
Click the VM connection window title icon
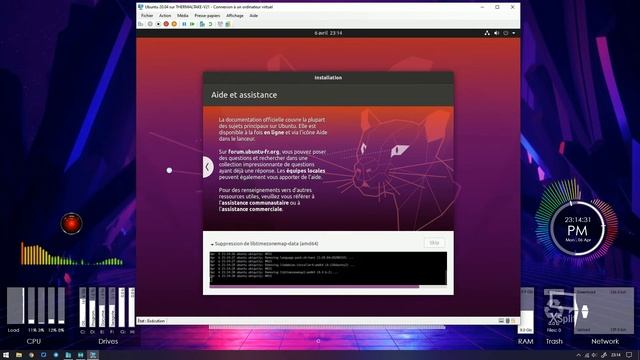tap(141, 7)
